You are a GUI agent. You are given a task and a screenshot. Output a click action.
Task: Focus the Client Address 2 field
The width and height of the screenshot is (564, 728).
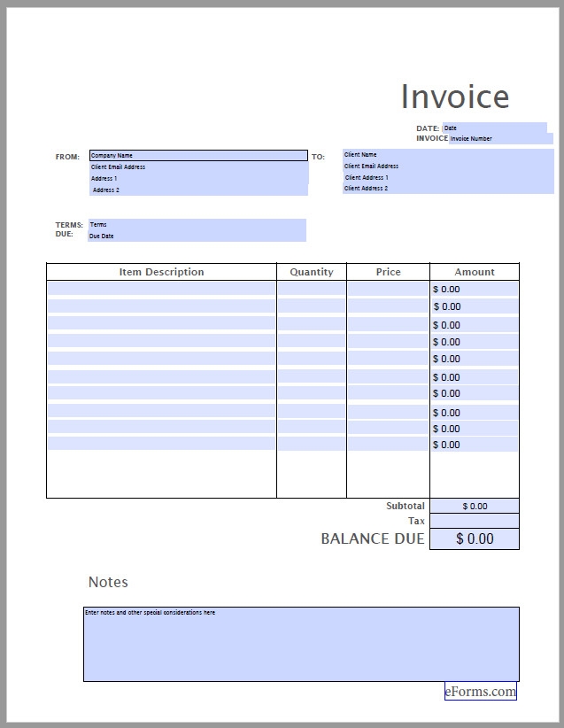tap(447, 189)
